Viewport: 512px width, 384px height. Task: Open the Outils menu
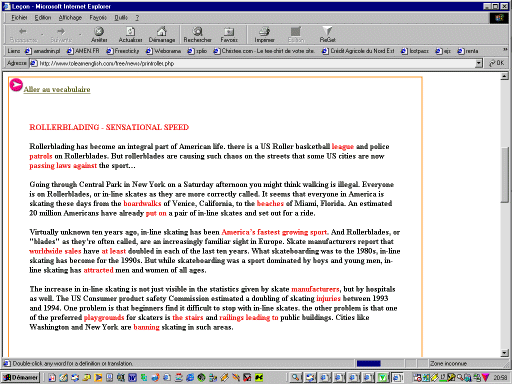click(x=121, y=18)
